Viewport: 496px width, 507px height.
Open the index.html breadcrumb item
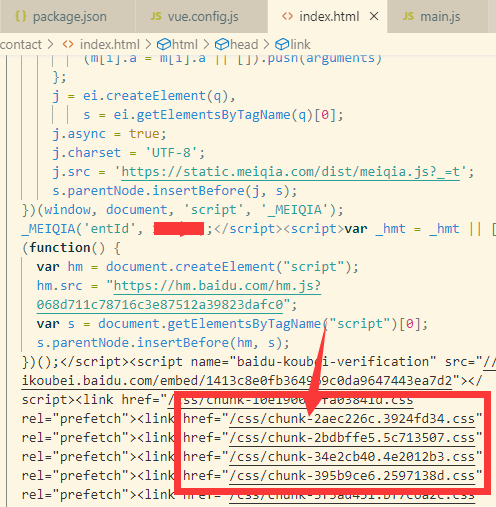(x=110, y=44)
